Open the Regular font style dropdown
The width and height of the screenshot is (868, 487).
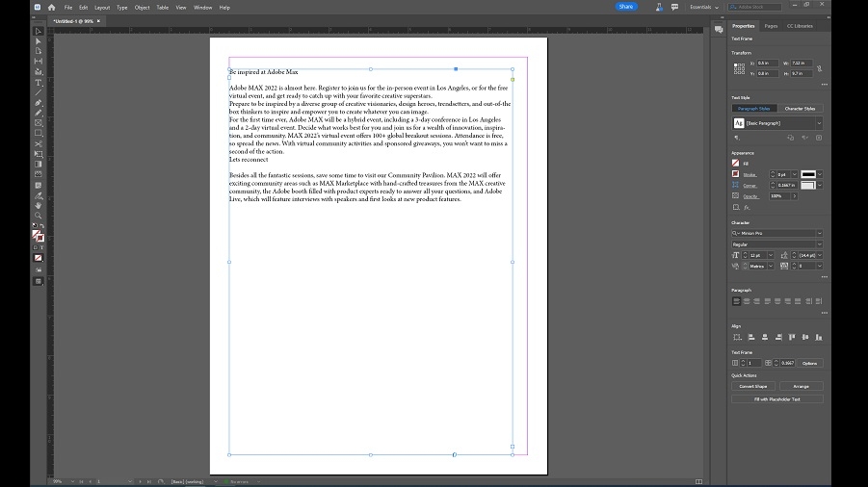tap(819, 244)
